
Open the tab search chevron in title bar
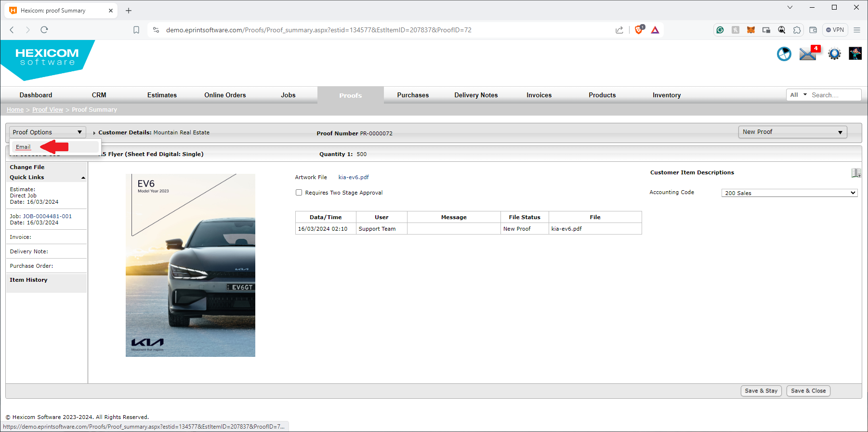tap(790, 7)
